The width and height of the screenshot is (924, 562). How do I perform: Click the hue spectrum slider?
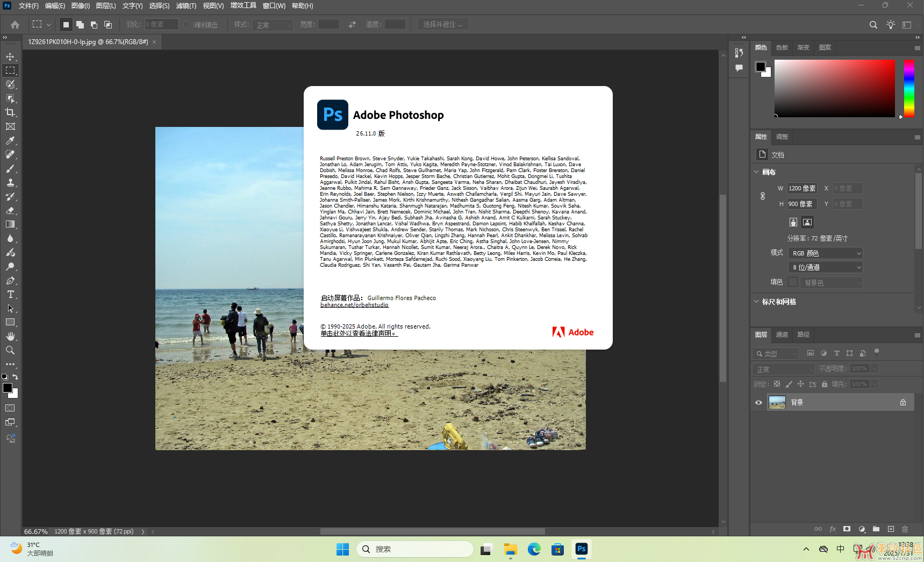[909, 88]
